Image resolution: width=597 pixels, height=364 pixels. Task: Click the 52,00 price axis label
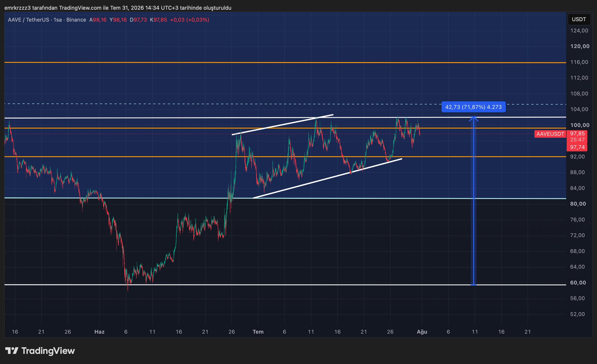pos(577,314)
